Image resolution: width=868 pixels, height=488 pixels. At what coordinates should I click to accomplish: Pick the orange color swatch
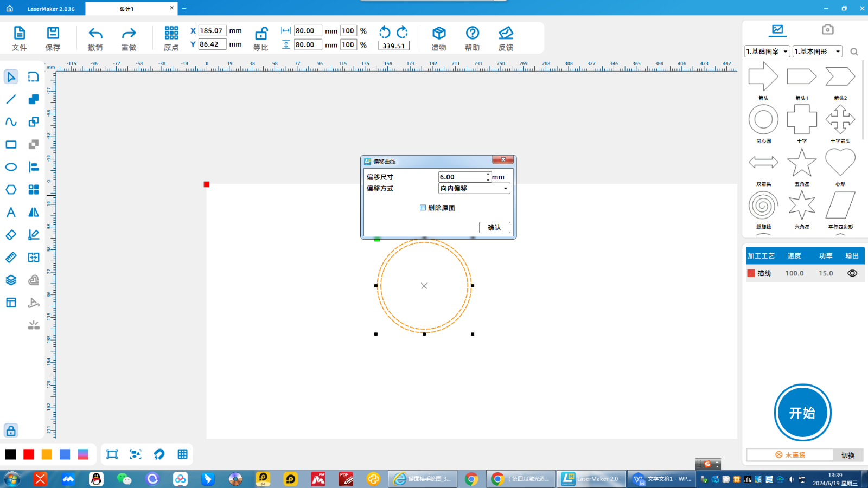click(47, 454)
